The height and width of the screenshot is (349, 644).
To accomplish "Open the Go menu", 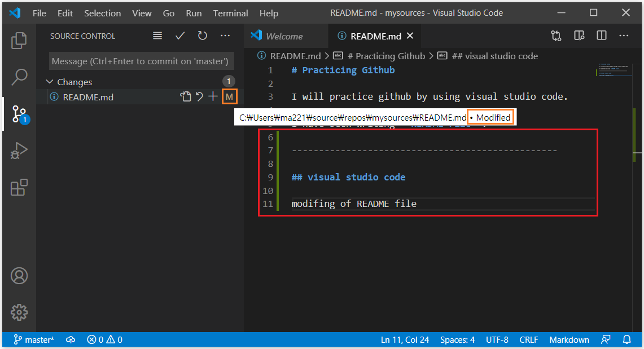I will point(168,13).
